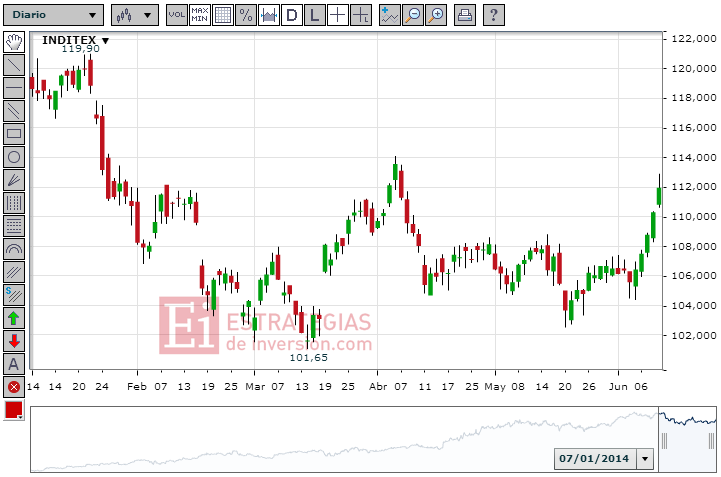
Task: Click the 119,90 maximum price label
Action: point(80,49)
